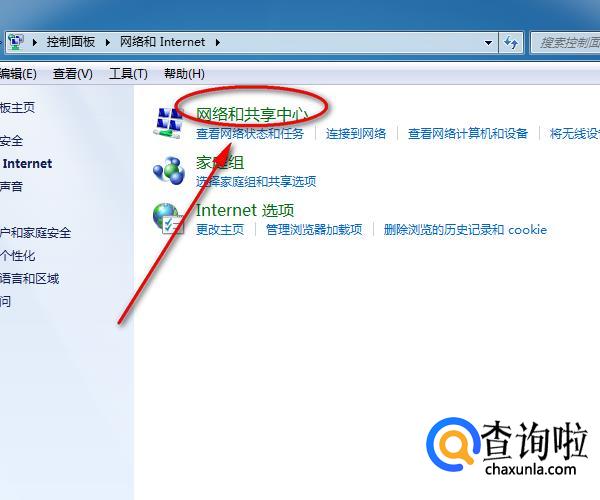This screenshot has height=500, width=600.
Task: Click 管理浏览器加载项 link
Action: 314,230
